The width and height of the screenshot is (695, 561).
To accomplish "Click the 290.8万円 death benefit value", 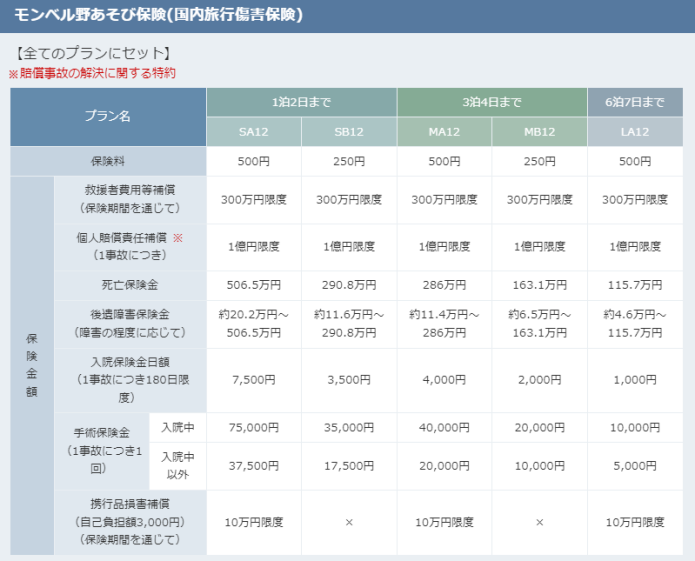I will point(349,285).
